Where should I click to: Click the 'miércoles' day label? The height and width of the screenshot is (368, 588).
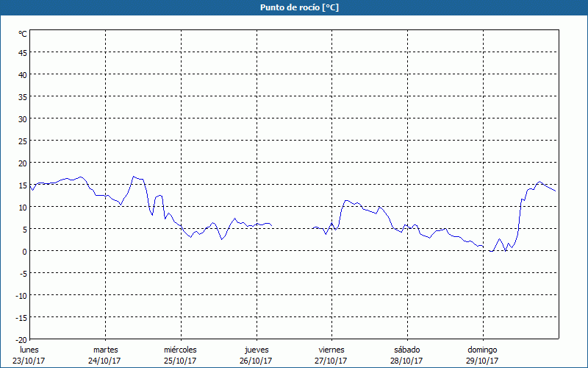click(180, 350)
